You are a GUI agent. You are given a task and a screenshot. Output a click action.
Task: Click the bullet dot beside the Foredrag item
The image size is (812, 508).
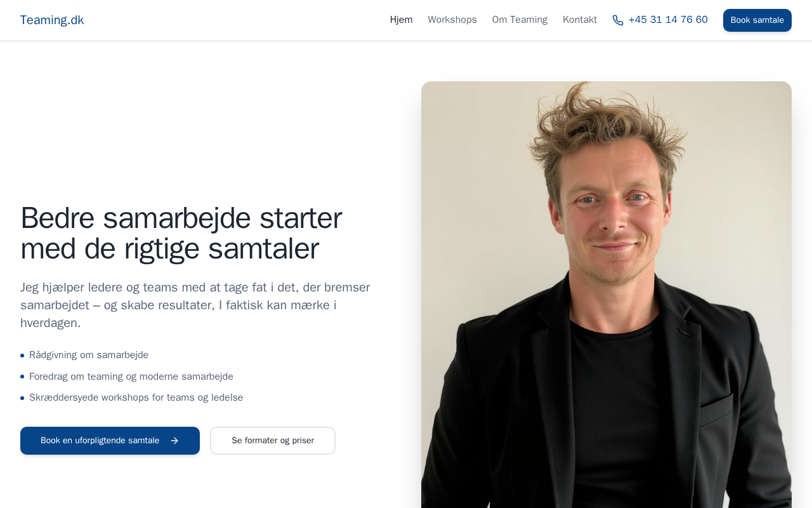click(x=22, y=377)
